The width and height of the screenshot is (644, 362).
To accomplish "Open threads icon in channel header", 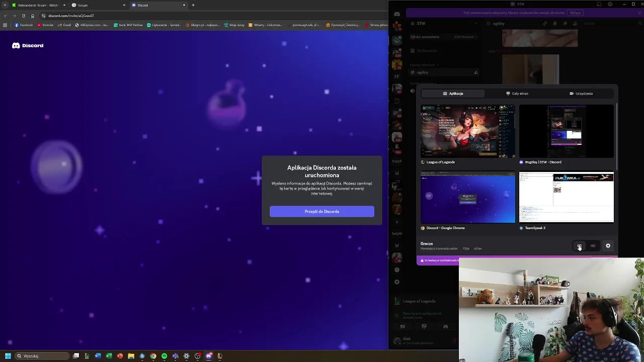I will (545, 23).
